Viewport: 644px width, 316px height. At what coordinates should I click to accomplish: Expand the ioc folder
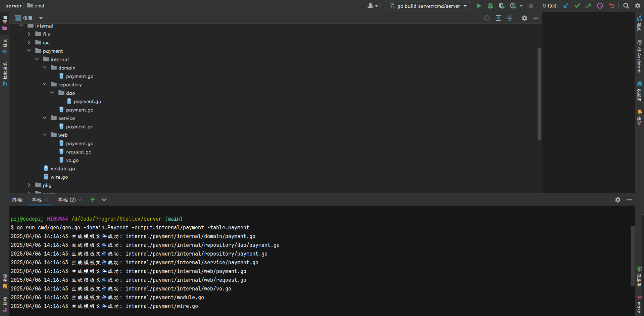29,42
